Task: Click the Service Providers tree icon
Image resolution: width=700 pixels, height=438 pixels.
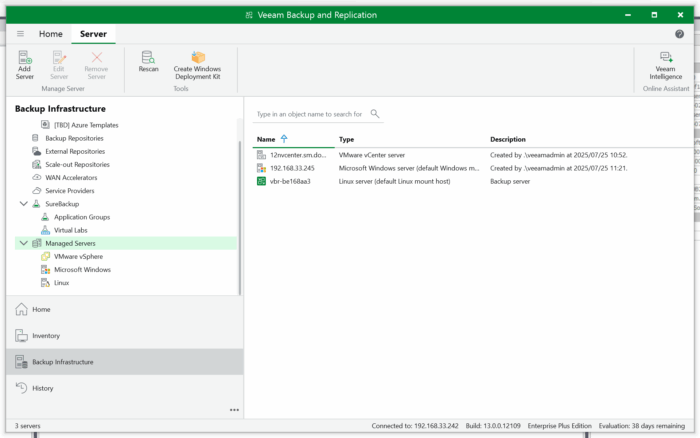Action: pyautogui.click(x=37, y=191)
